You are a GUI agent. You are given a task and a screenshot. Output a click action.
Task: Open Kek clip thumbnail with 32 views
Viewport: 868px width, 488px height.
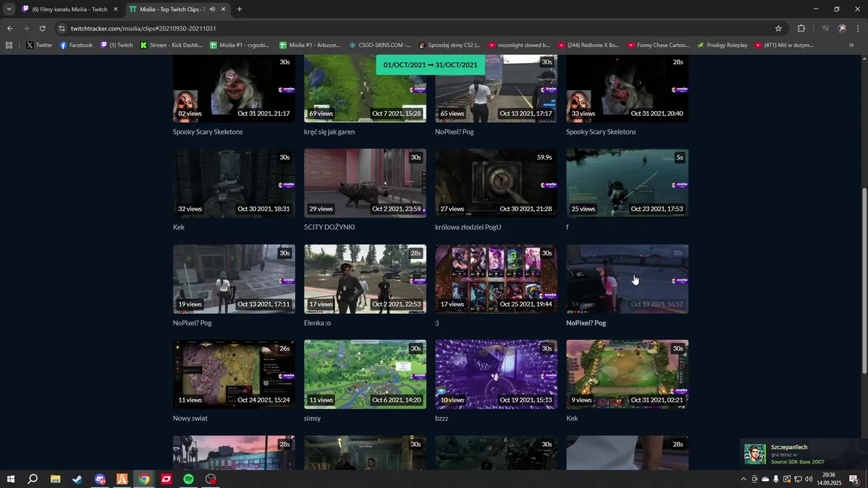(234, 183)
